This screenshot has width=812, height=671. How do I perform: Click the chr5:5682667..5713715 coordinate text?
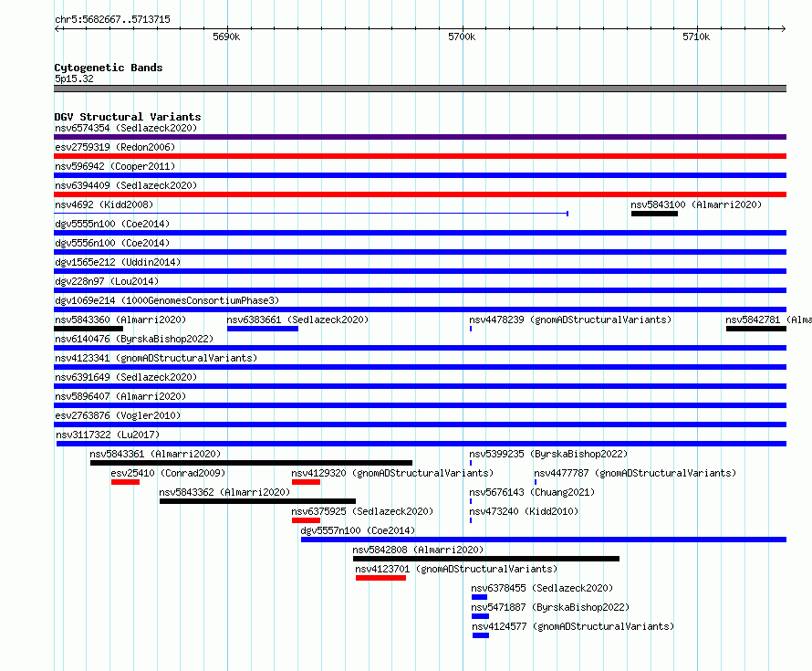(112, 19)
